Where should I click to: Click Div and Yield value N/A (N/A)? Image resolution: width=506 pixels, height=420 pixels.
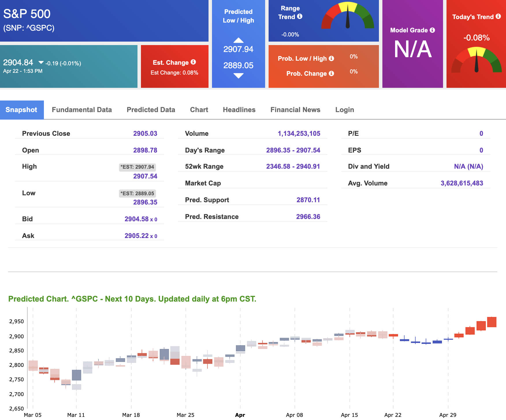468,166
